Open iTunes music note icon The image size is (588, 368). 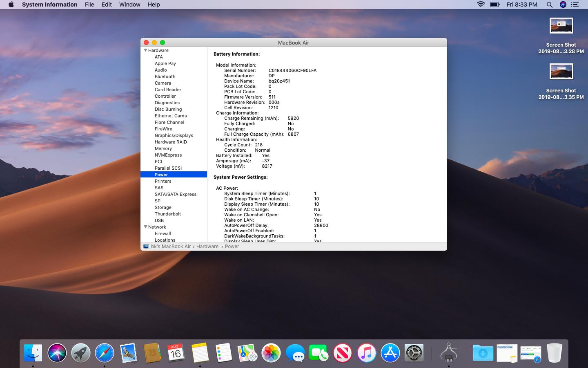point(366,352)
